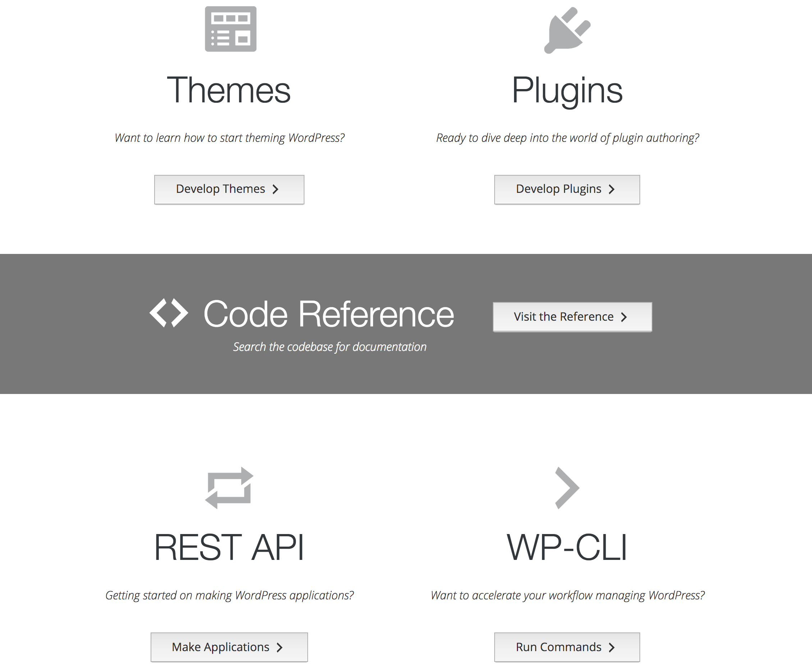Click the arrow inside Run Commands button
This screenshot has height=668, width=812.
click(x=612, y=647)
